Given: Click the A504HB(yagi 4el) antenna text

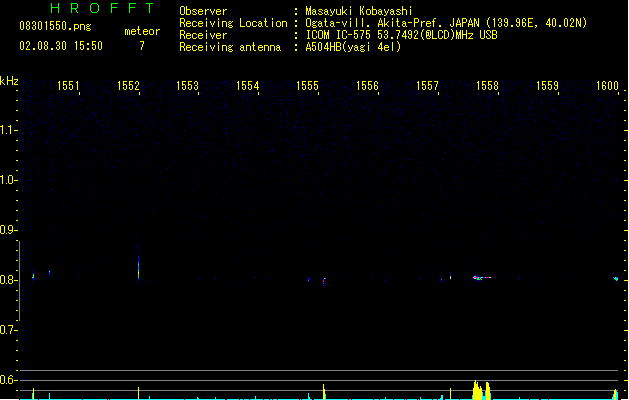Looking at the screenshot, I should [353, 47].
